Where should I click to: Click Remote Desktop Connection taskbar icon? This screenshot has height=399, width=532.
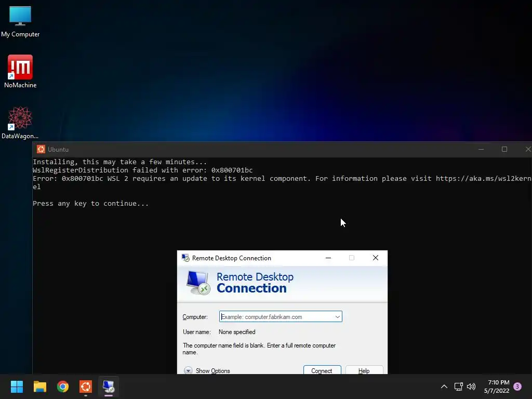click(x=109, y=387)
